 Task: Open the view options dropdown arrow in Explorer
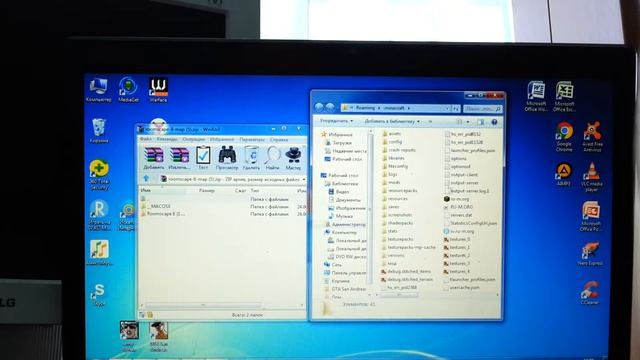point(468,122)
